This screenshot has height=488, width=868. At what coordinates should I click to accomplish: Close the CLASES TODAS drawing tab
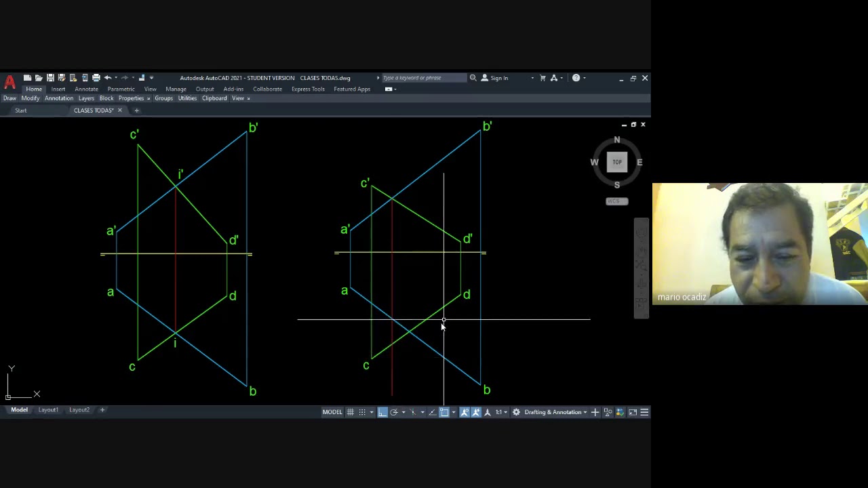point(120,110)
